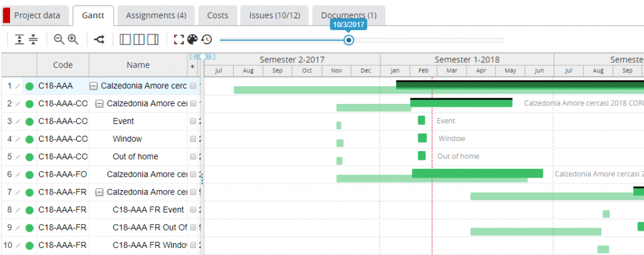Collapse the C18-AAA-FR task in row 7

pos(99,191)
